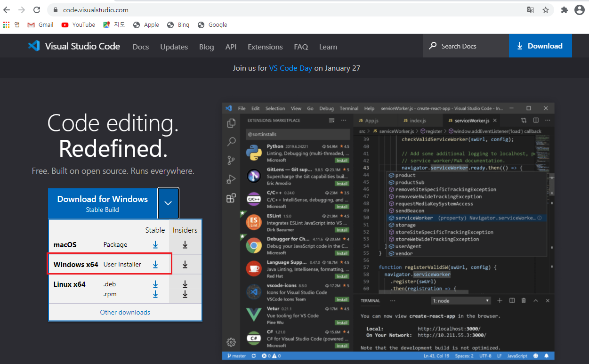589x364 pixels.
Task: Click the '.rpm' label text
Action: 110,294
